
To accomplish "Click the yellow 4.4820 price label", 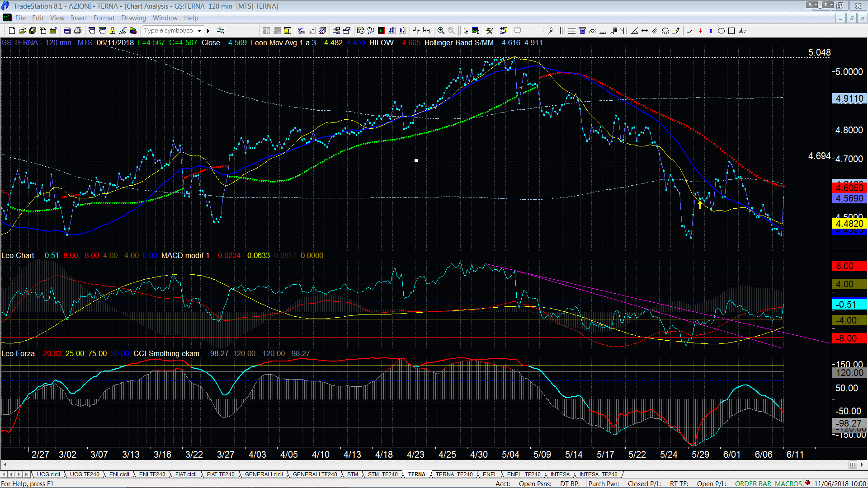I will pyautogui.click(x=849, y=224).
